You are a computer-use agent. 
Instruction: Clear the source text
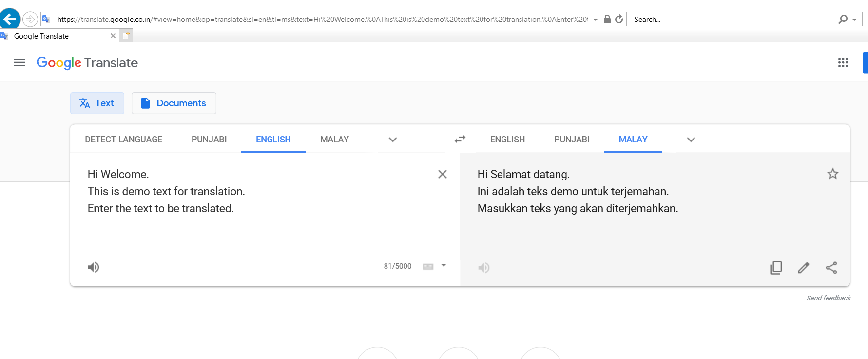click(442, 174)
